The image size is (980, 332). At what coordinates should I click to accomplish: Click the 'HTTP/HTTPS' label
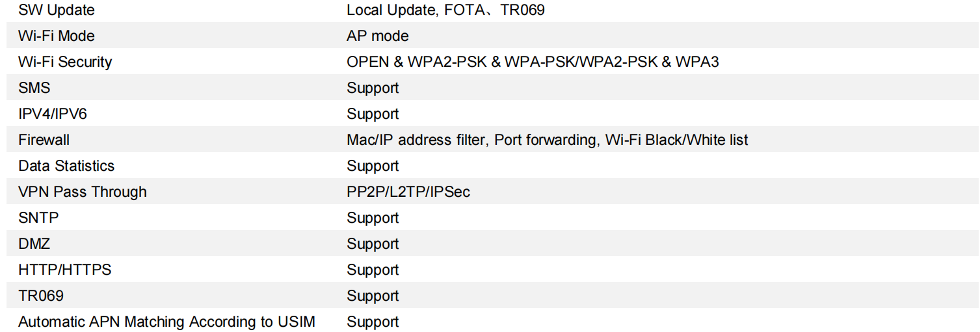(64, 270)
